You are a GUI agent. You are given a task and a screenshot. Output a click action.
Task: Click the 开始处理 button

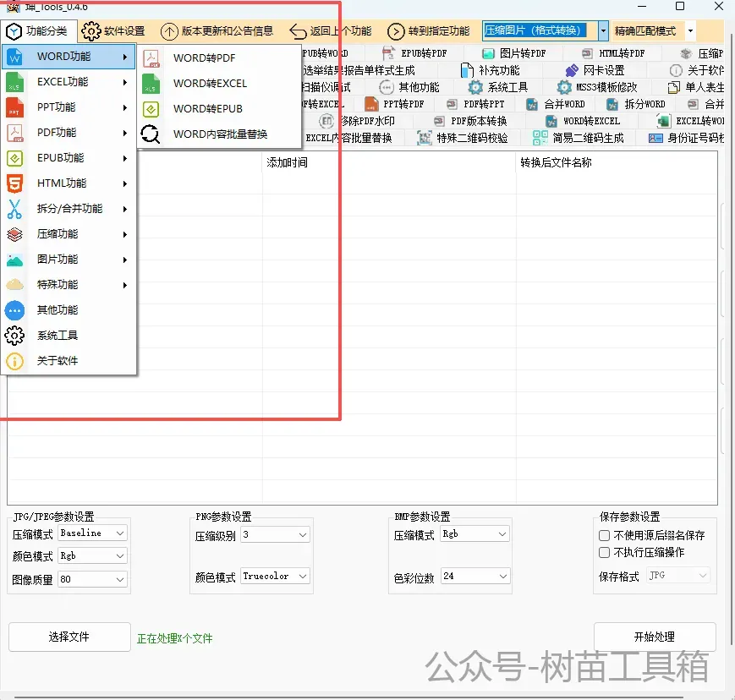click(x=655, y=637)
